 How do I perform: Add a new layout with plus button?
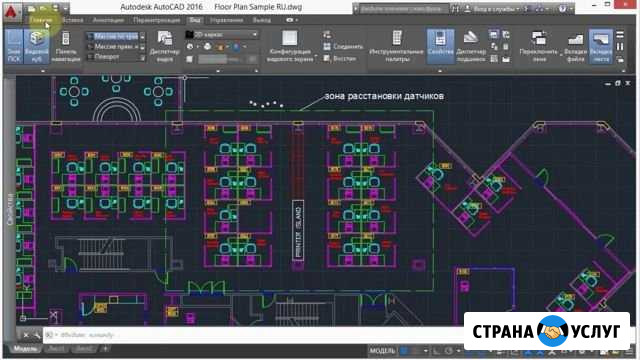[x=105, y=349]
